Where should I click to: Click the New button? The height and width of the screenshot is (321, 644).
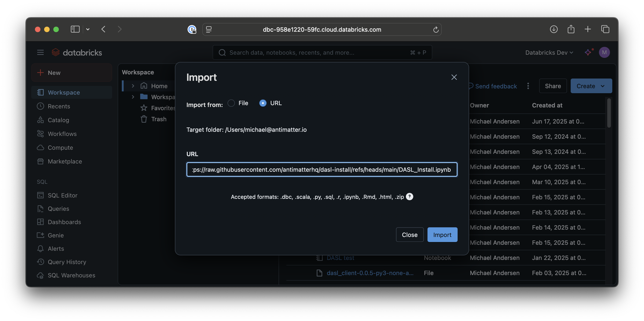pyautogui.click(x=72, y=73)
